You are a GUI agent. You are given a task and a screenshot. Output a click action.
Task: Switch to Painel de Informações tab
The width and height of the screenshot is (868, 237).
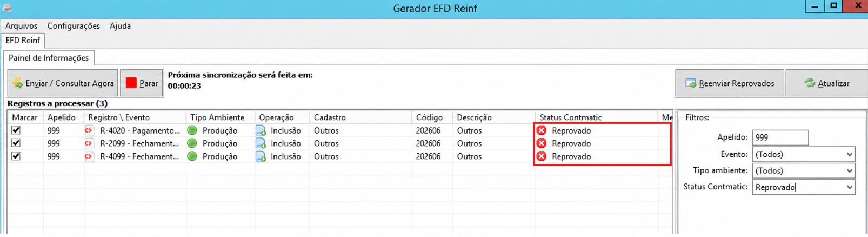(49, 58)
